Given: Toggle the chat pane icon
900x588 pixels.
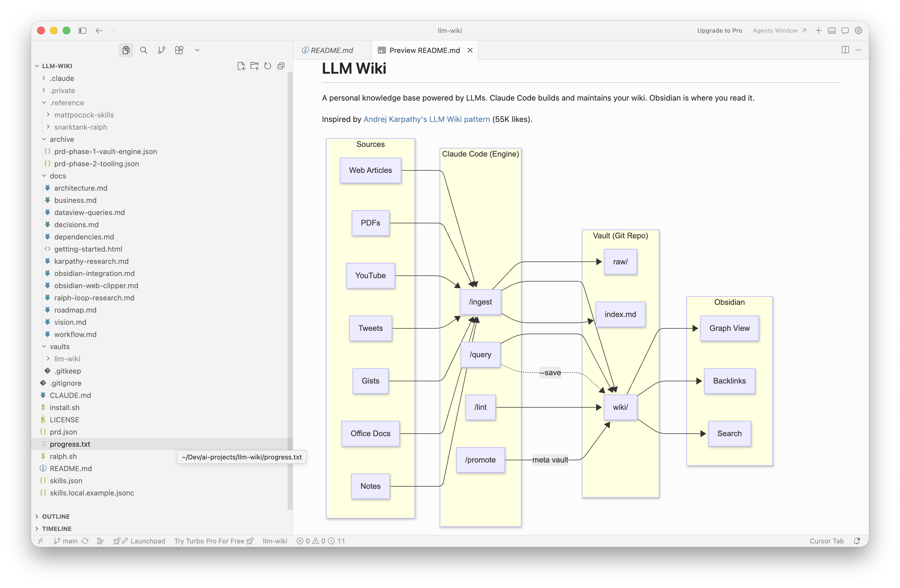Looking at the screenshot, I should (845, 31).
